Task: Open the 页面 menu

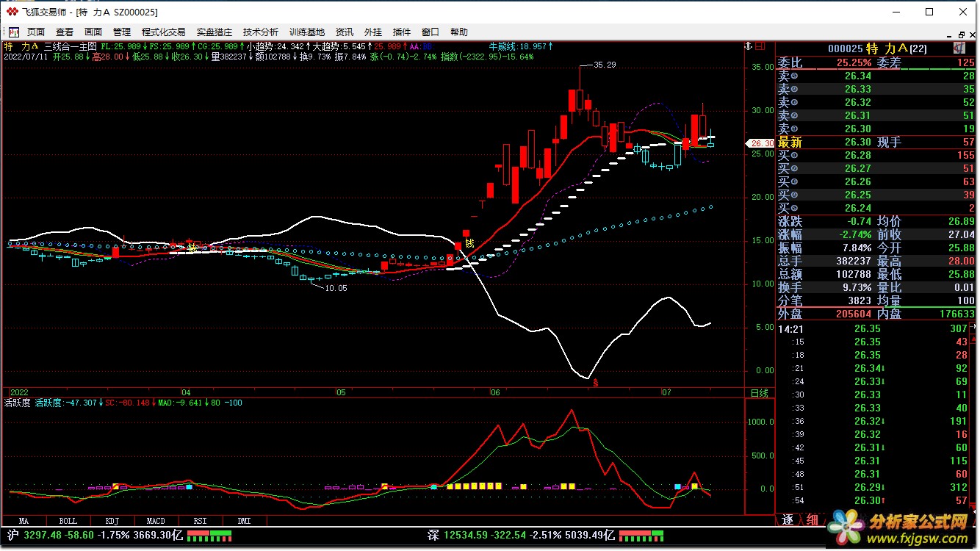Action: 36,32
